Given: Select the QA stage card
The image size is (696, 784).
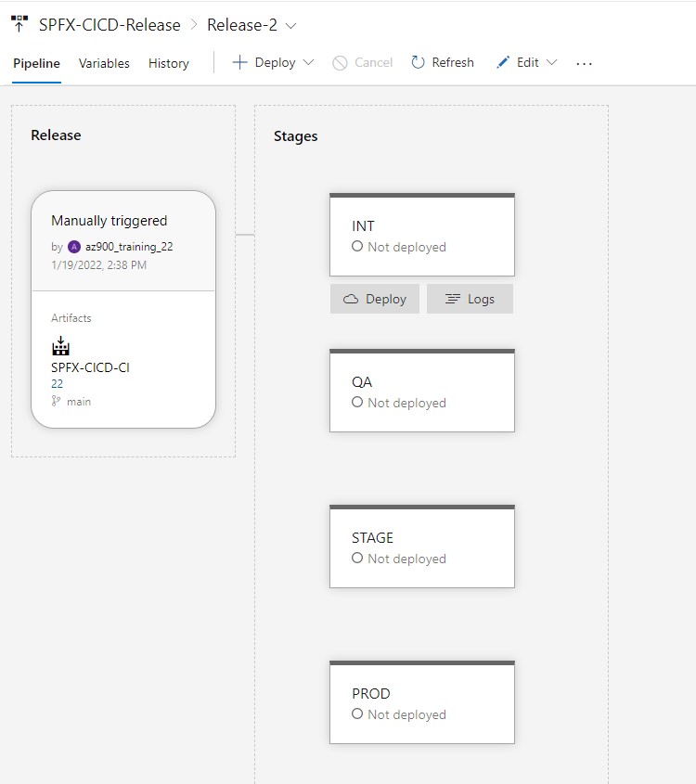Looking at the screenshot, I should tap(421, 391).
